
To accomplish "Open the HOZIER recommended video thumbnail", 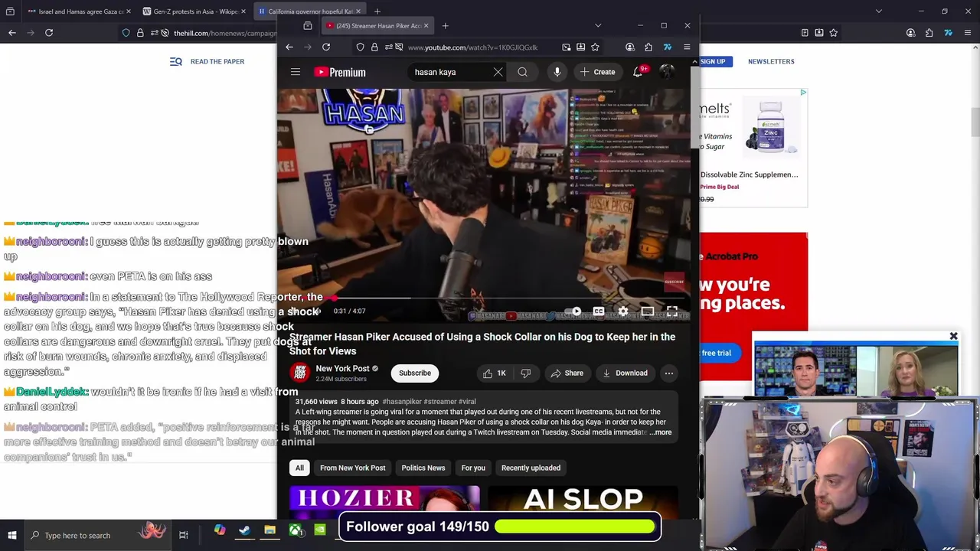I will point(384,502).
